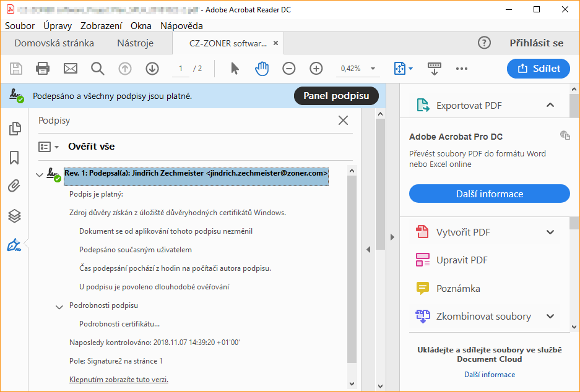580x392 pixels.
Task: Open the Soubor menu
Action: tap(20, 26)
